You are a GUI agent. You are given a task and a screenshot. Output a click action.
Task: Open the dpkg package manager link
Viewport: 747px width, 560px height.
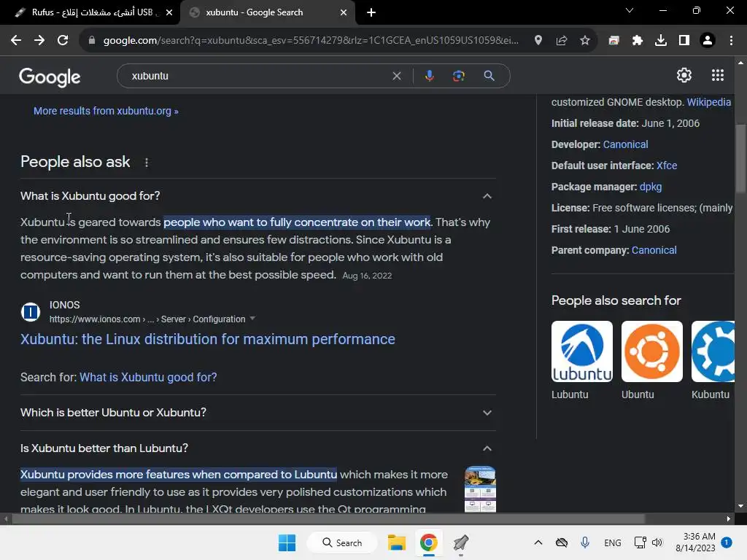[x=650, y=187]
